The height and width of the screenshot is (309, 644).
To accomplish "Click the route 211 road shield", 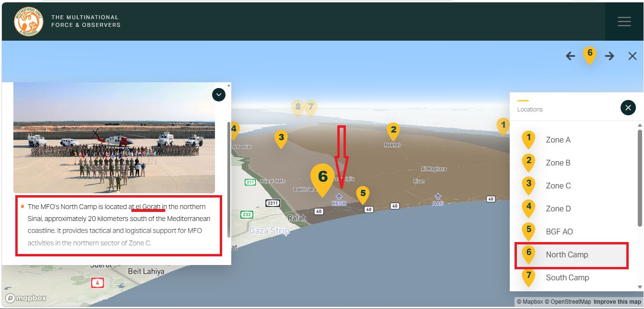I will 250,182.
